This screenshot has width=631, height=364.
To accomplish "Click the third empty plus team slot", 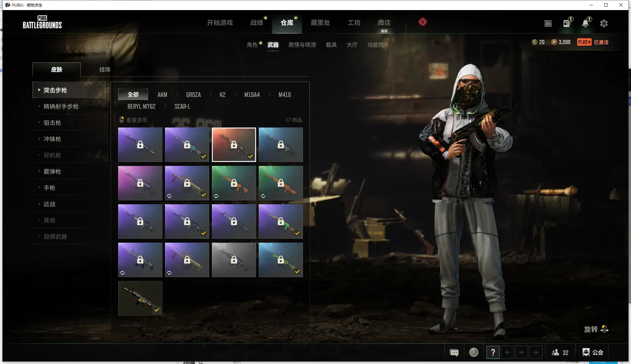I will [536, 352].
